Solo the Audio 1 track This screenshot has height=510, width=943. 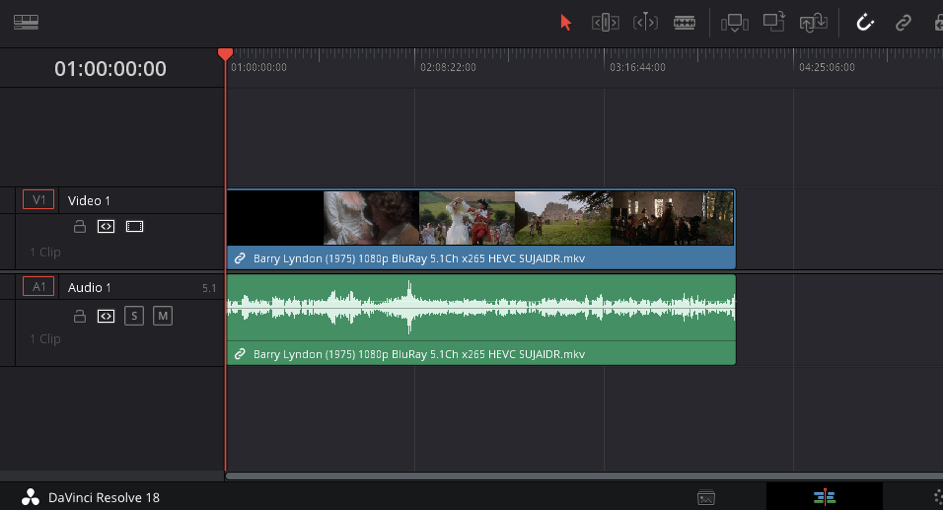tap(134, 316)
